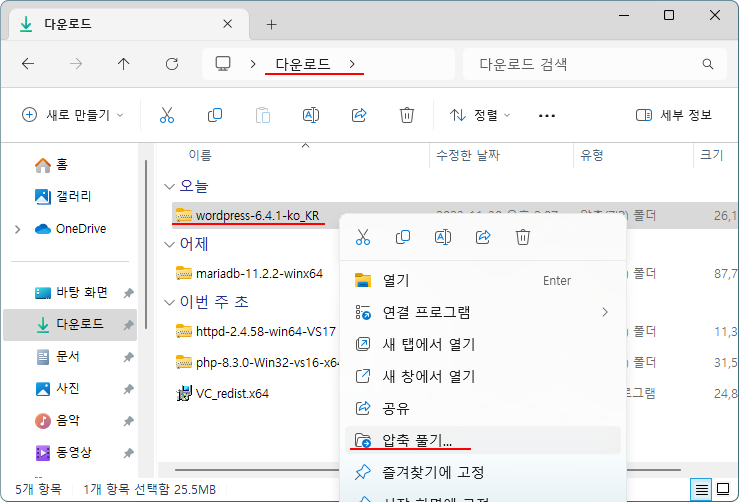Click the navigation pane vertical scrollbar
The width and height of the screenshot is (739, 502).
146,244
